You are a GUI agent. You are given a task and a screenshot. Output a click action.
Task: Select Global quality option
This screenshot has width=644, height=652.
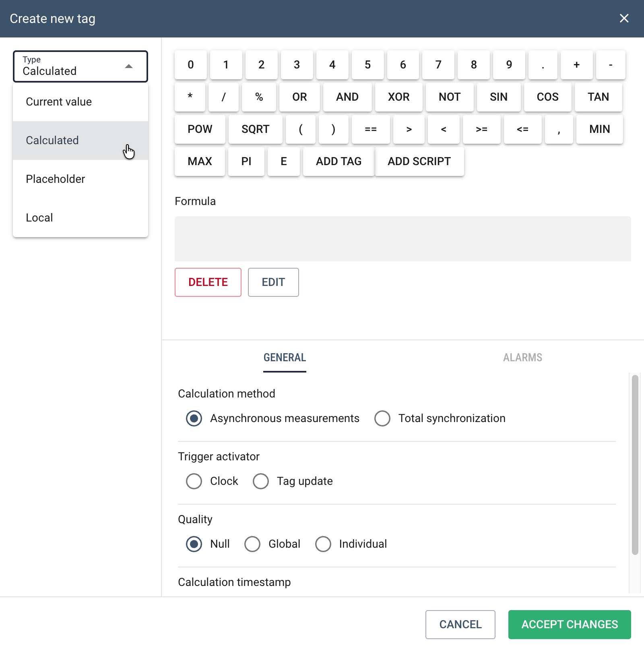[252, 544]
